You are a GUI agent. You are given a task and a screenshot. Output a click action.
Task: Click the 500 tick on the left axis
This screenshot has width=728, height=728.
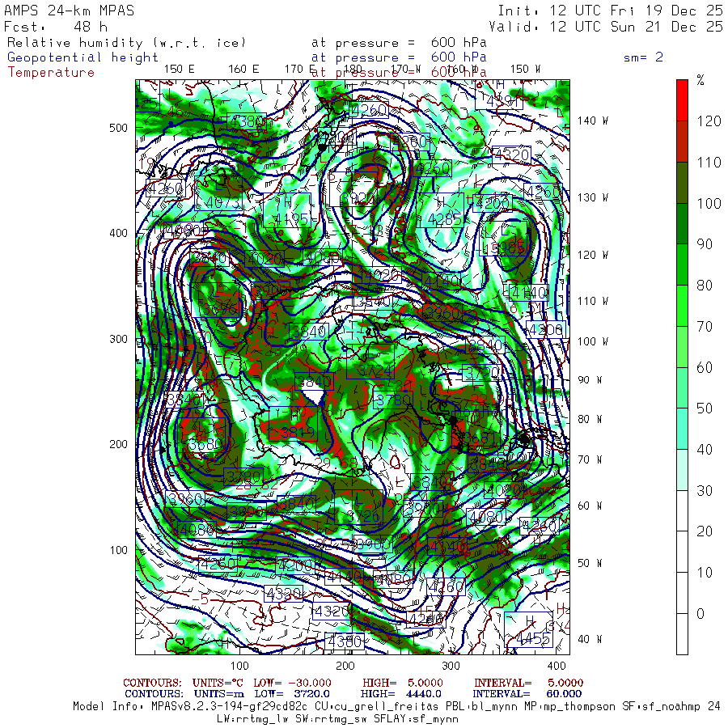(118, 128)
